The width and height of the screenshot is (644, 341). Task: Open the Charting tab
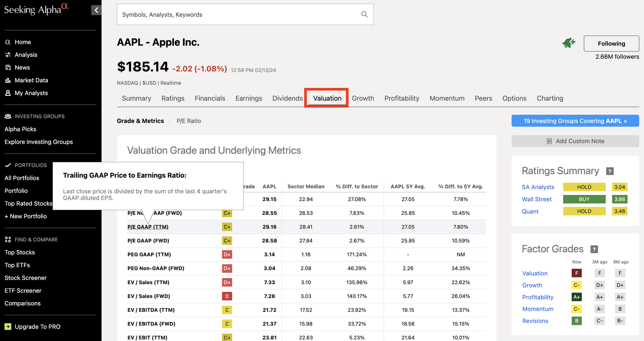(x=550, y=98)
